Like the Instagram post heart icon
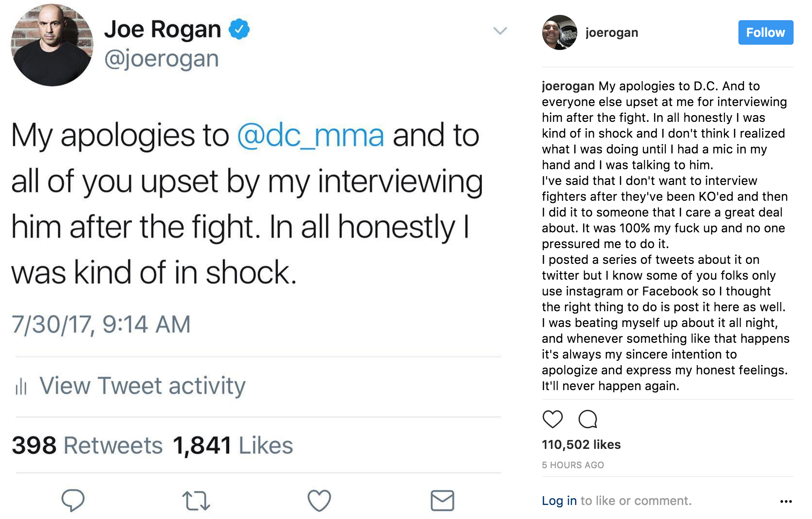 [x=552, y=419]
